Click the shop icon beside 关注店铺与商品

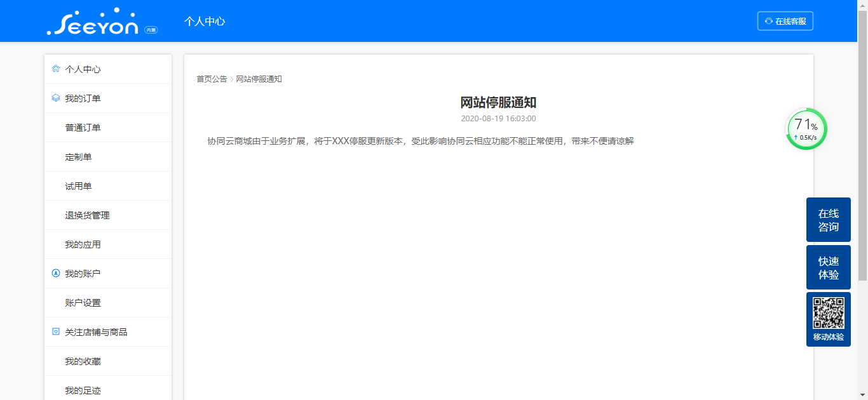(56, 331)
